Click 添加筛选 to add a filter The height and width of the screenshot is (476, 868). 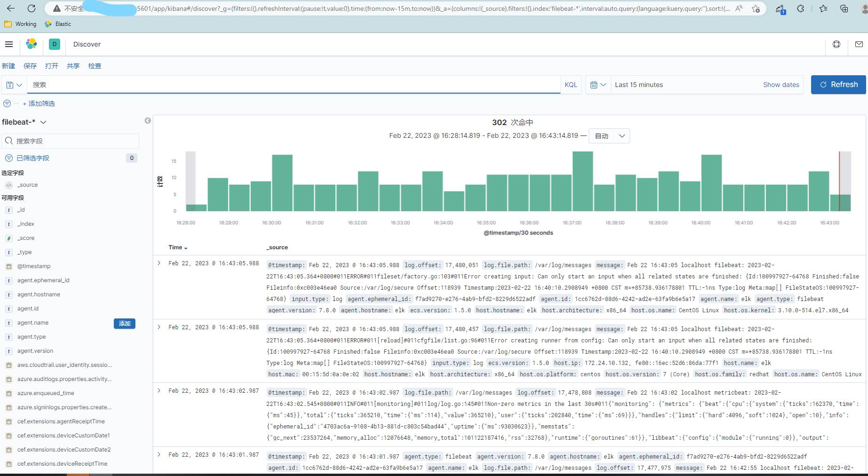[39, 103]
